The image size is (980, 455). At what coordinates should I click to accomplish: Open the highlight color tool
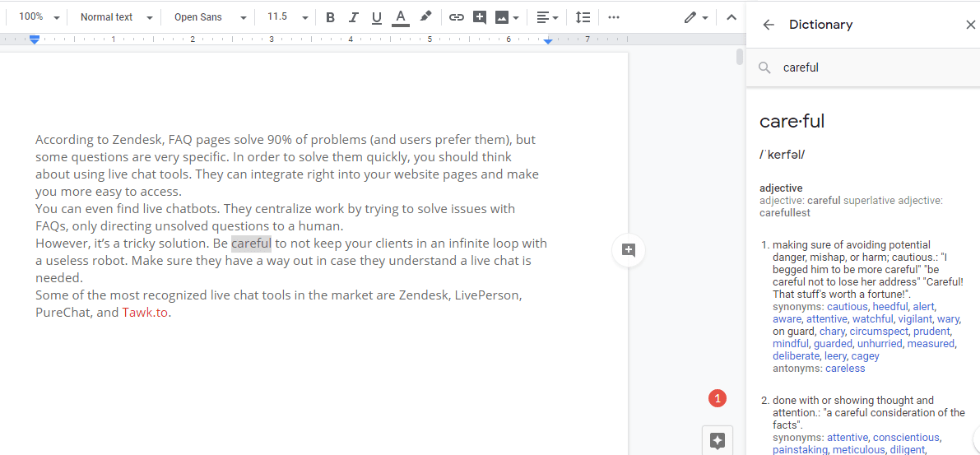coord(425,17)
